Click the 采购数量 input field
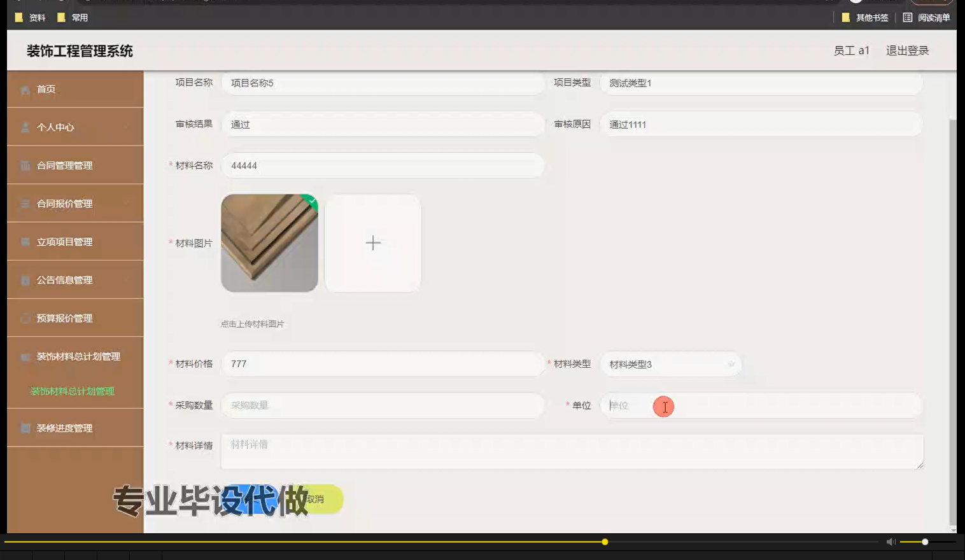Image resolution: width=965 pixels, height=560 pixels. point(382,405)
